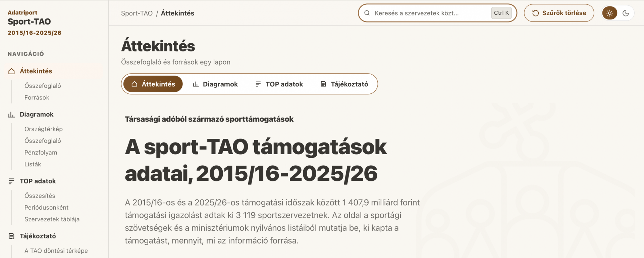Select the Áttekintés tab in the tab bar
This screenshot has height=258, width=644.
tap(153, 84)
